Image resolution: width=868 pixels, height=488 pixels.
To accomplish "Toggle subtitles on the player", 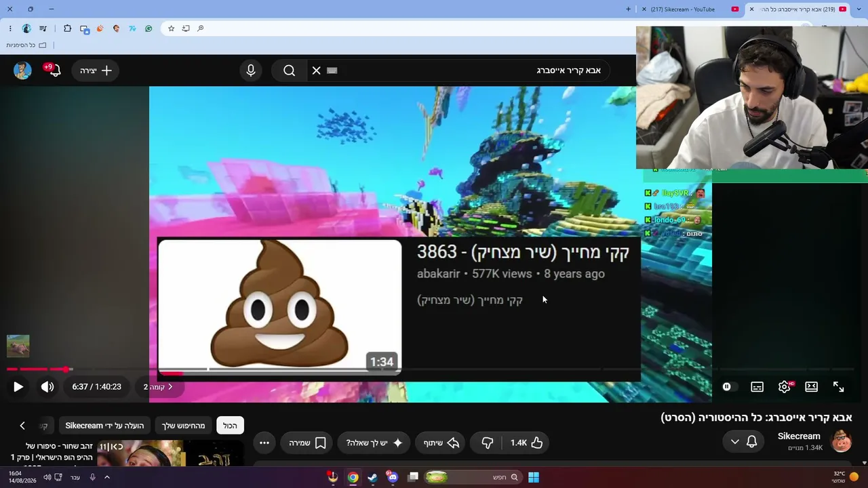I will tap(757, 387).
